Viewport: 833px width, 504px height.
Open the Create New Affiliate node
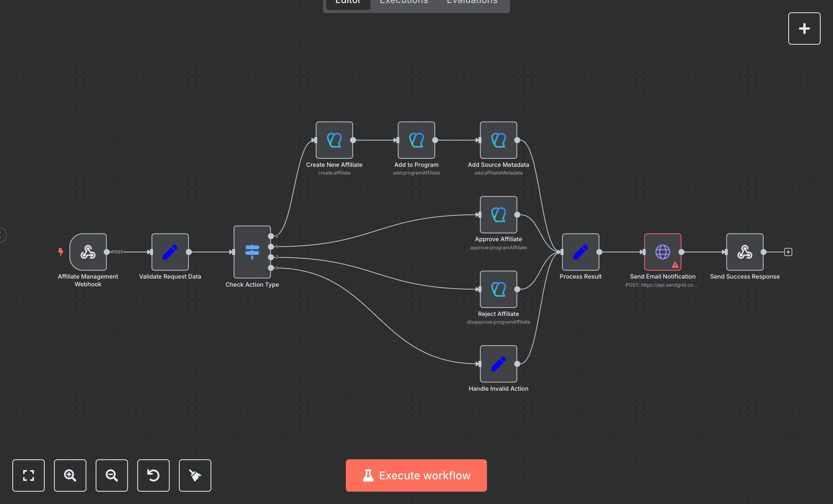point(334,140)
